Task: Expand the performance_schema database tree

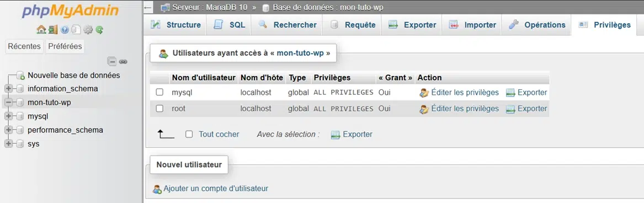Action: click(x=9, y=130)
